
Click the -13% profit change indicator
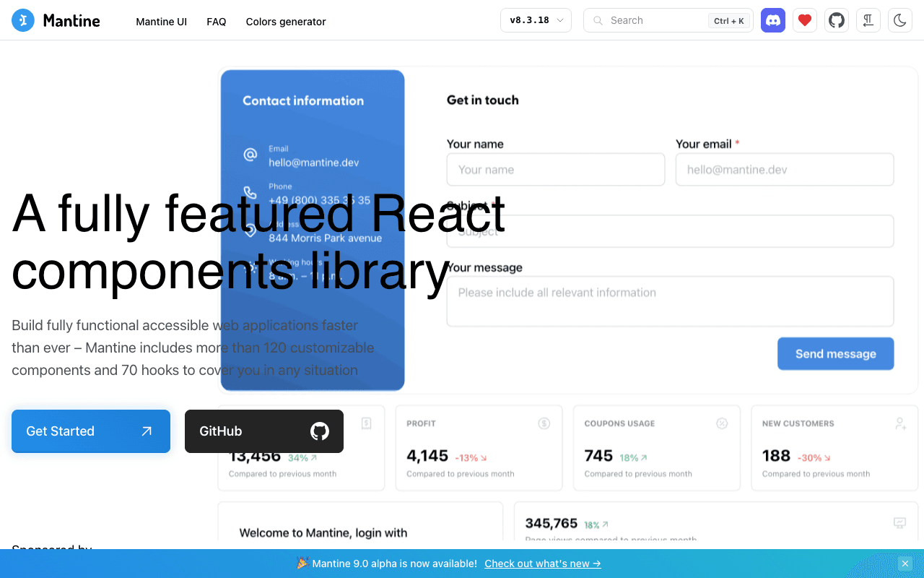coord(471,457)
